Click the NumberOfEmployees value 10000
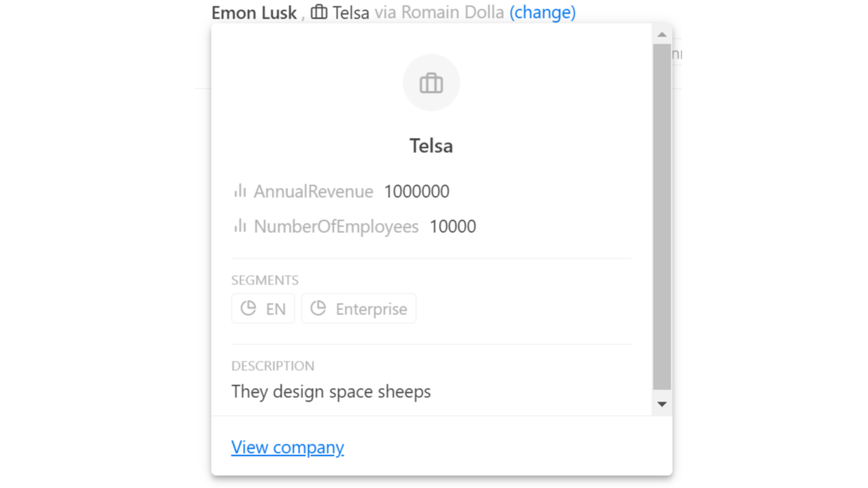The image size is (868, 488). [453, 226]
